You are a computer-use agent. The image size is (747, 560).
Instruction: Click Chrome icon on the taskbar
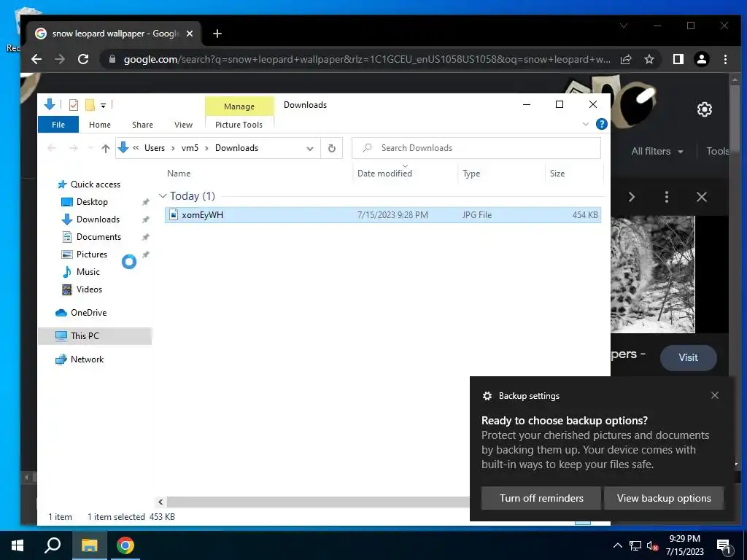pyautogui.click(x=125, y=545)
